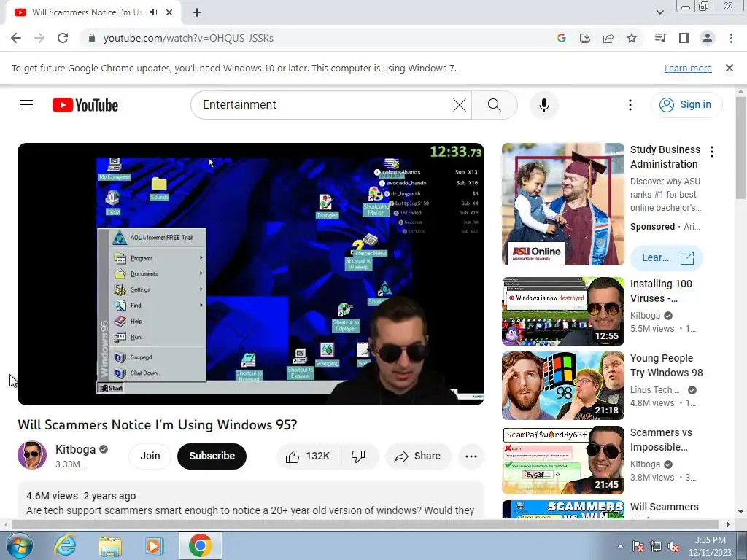Click the video player
The height and width of the screenshot is (560, 747).
point(251,274)
